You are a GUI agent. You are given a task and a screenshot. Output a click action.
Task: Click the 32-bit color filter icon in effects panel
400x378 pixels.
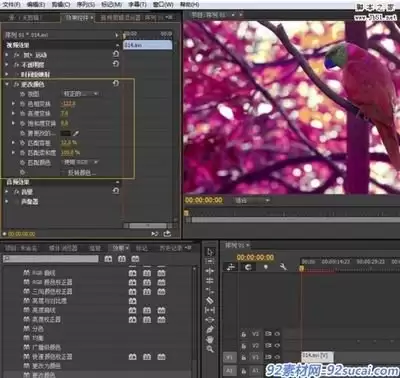coord(122,259)
